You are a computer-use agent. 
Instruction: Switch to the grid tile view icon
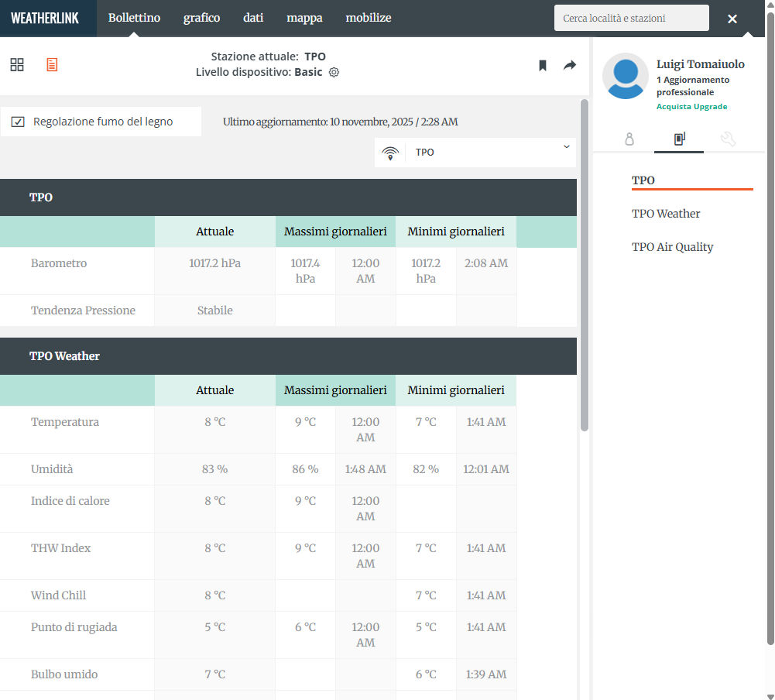coord(17,65)
